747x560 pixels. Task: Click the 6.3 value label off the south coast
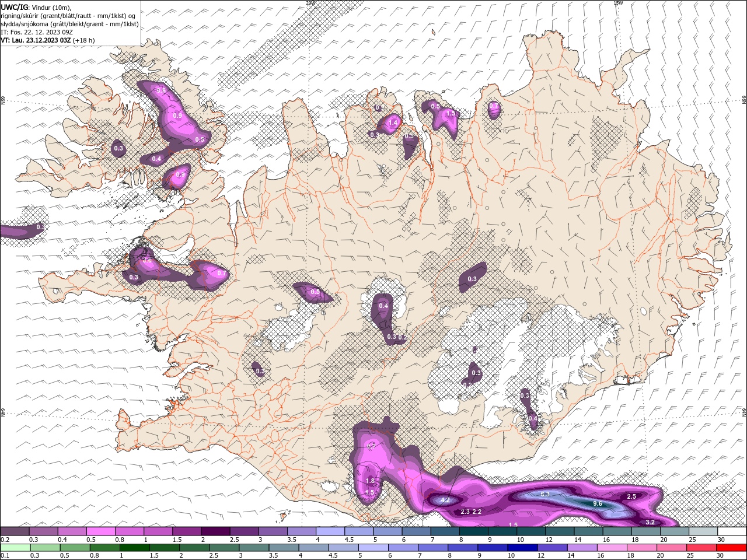point(545,494)
